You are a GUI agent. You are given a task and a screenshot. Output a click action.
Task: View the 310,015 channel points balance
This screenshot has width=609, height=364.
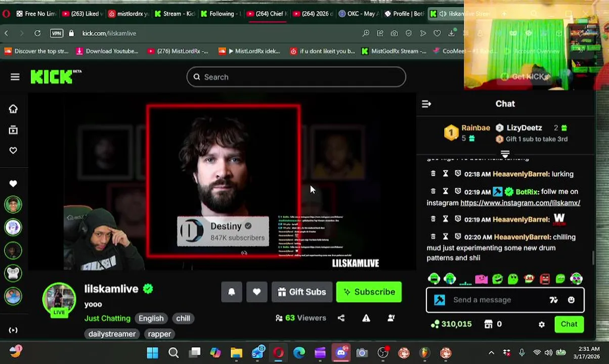point(451,324)
